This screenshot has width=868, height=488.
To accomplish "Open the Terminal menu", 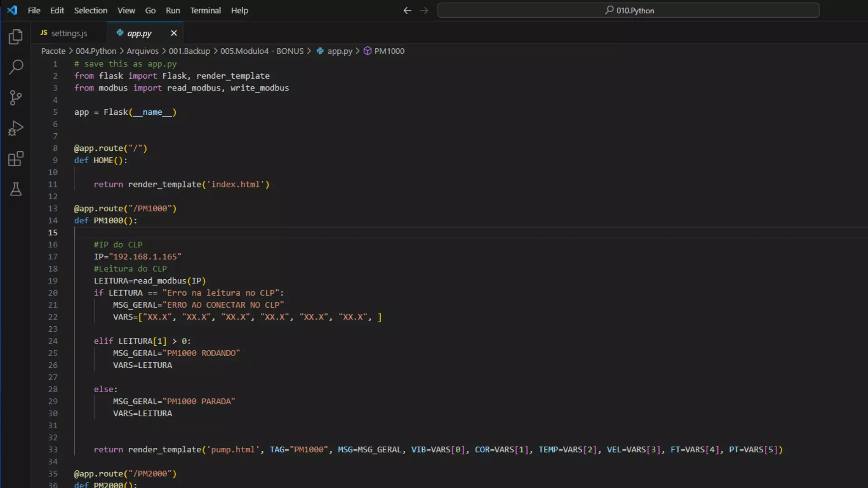I will (205, 10).
